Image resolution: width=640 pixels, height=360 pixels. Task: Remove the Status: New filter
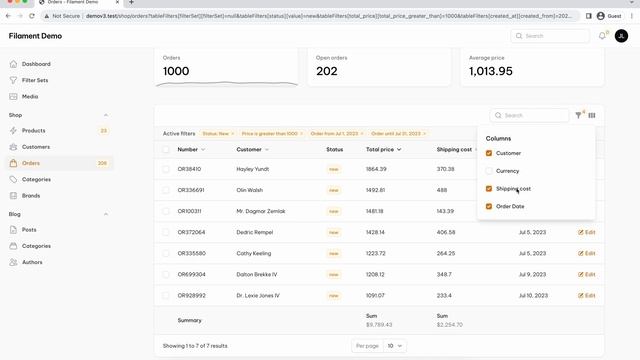(233, 134)
